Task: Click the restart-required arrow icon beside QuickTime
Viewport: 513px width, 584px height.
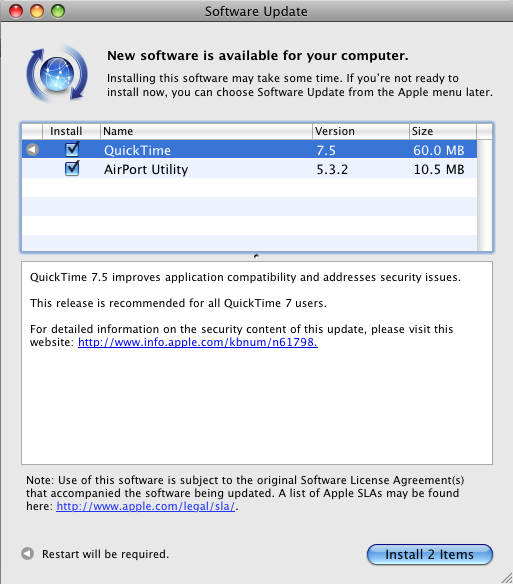Action: click(x=32, y=150)
